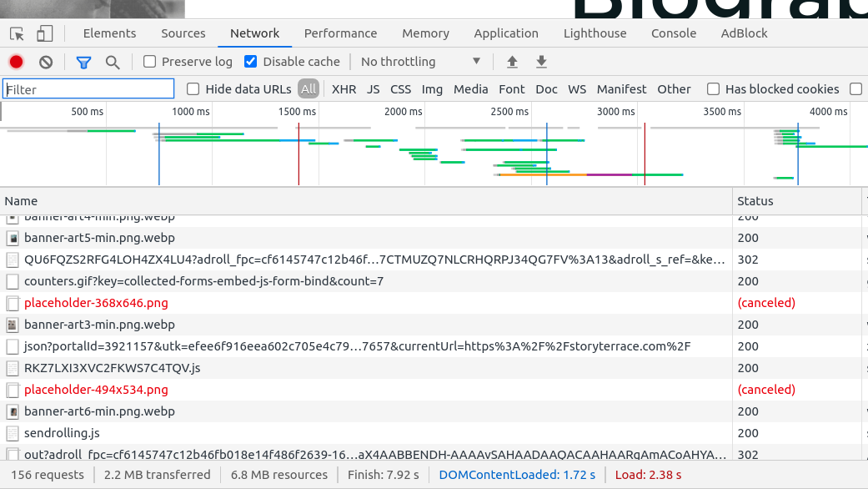Filter requests by Other
This screenshot has height=489, width=868.
[674, 89]
